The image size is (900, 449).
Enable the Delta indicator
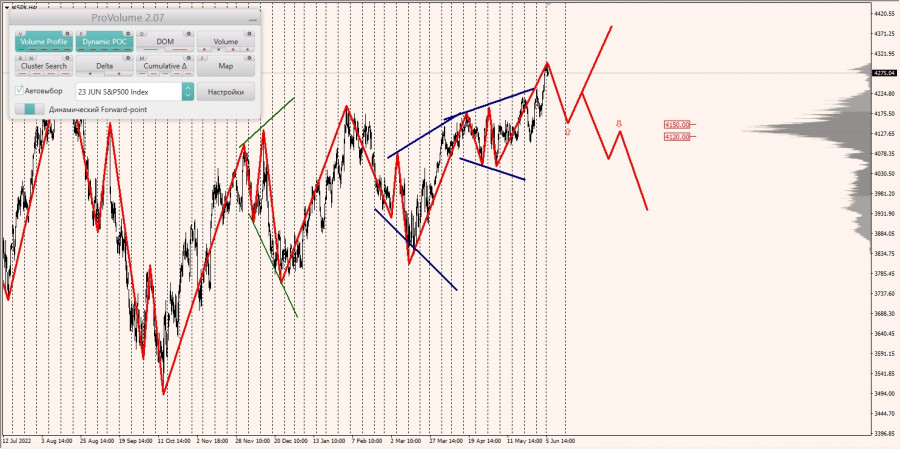pyautogui.click(x=104, y=67)
